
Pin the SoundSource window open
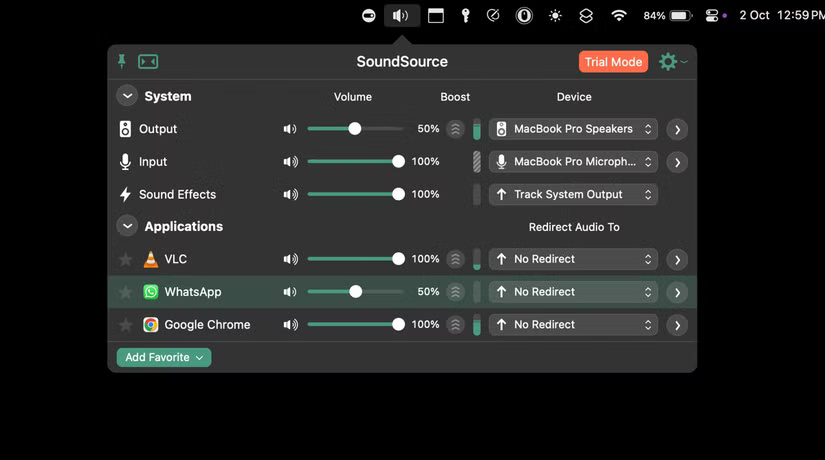point(122,62)
